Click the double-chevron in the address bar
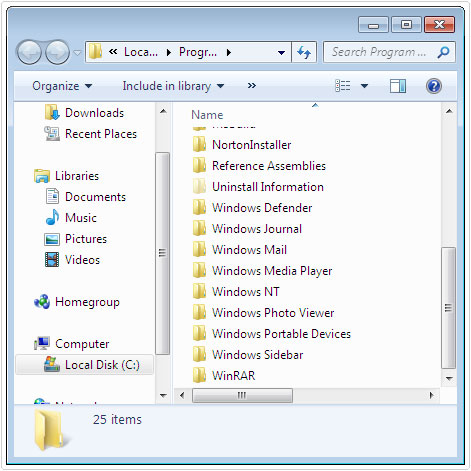This screenshot has width=471, height=471. point(113,52)
